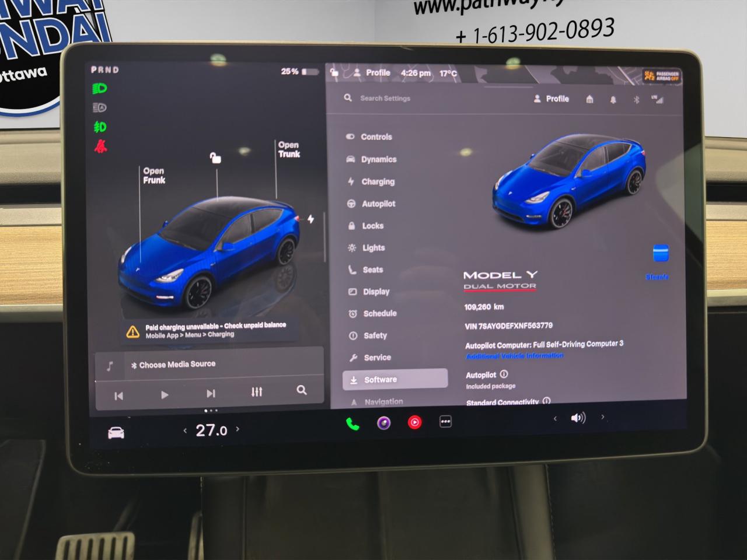Open the app launcher with three dots
747x560 pixels.
[x=445, y=421]
